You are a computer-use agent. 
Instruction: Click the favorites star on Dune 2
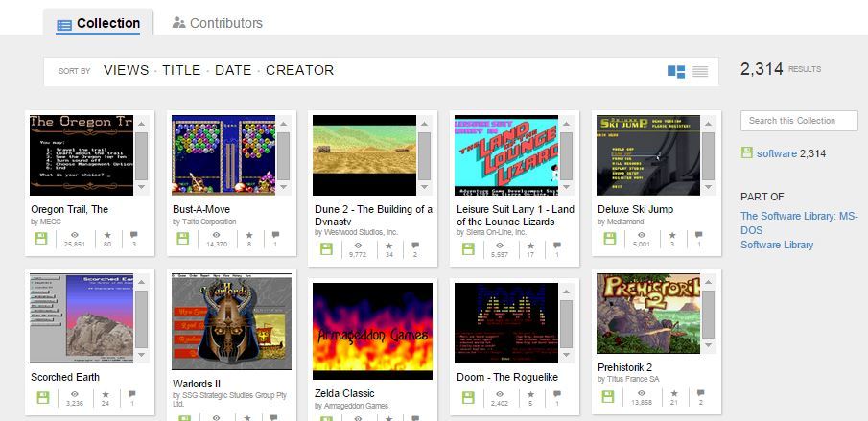[x=389, y=246]
